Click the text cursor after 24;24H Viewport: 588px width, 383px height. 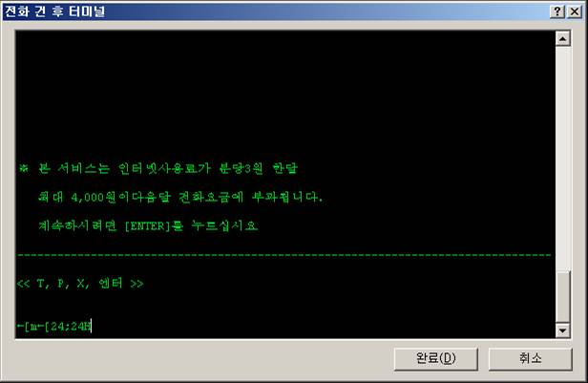coord(91,326)
